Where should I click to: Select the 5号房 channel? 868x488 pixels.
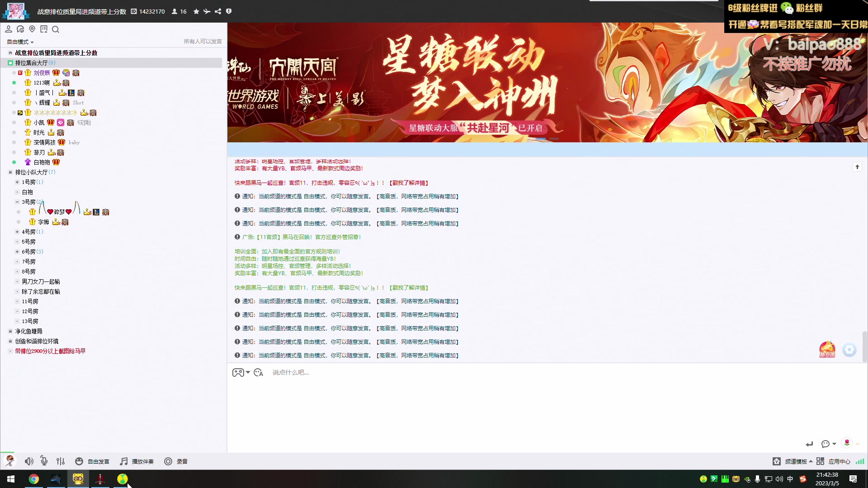pyautogui.click(x=28, y=242)
